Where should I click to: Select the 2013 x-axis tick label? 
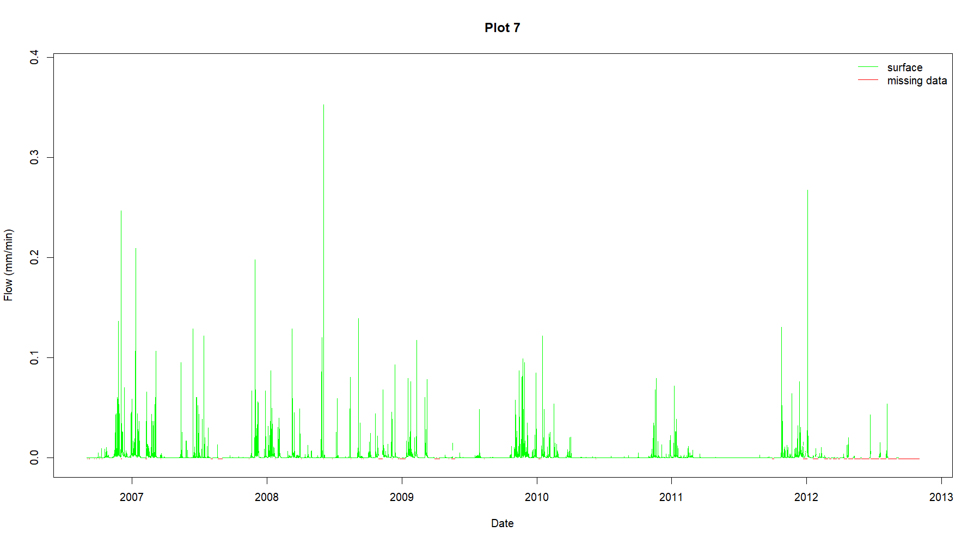coord(941,497)
